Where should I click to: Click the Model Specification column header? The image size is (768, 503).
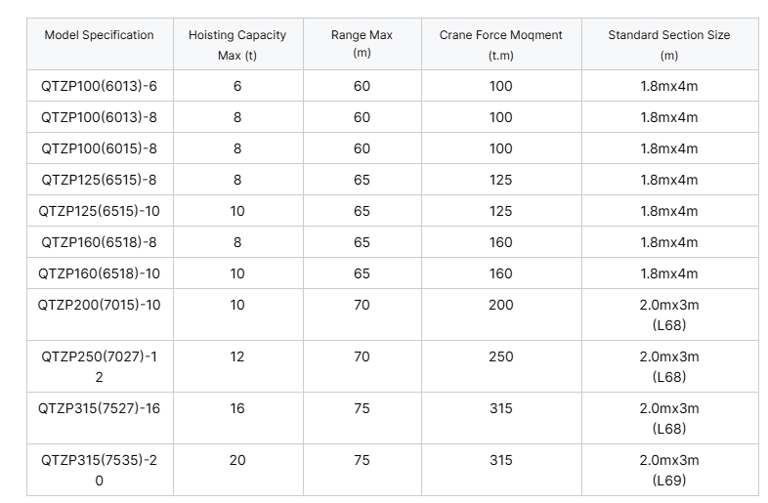tap(99, 35)
